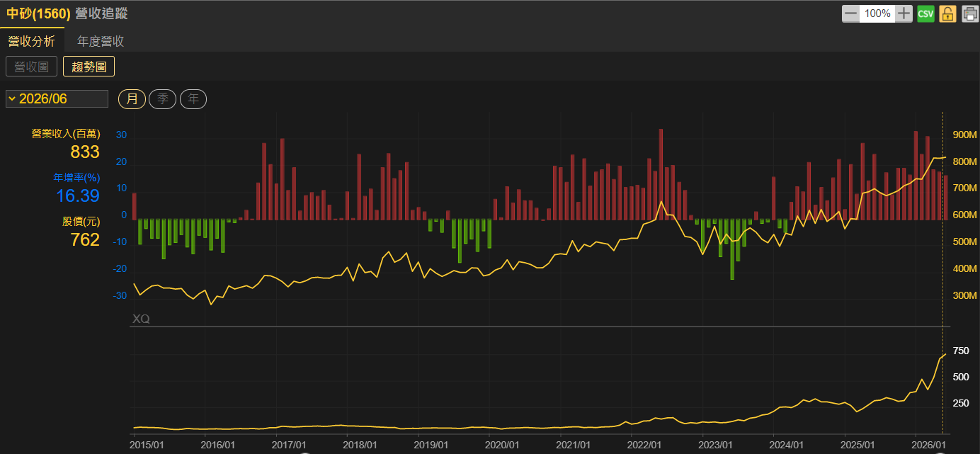Screen dimensions: 980x454
Task: Toggle the yellow unlock padlock icon
Action: [947, 13]
